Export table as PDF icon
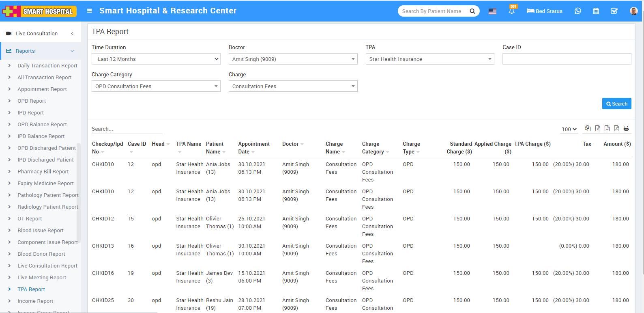644x313 pixels. 616,128
